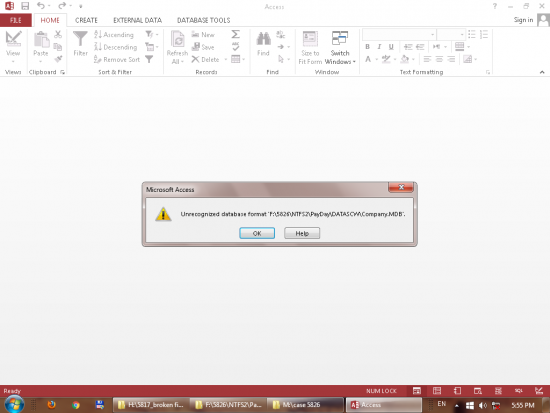Click the numbered list icon
The width and height of the screenshot is (550, 413).
(x=484, y=34)
